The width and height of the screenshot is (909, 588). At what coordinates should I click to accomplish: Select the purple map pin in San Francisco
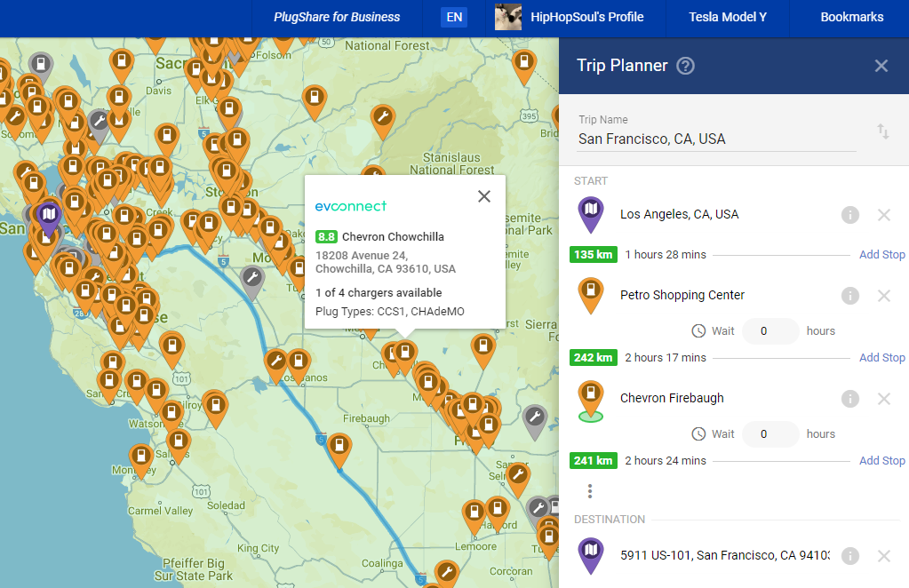[49, 215]
